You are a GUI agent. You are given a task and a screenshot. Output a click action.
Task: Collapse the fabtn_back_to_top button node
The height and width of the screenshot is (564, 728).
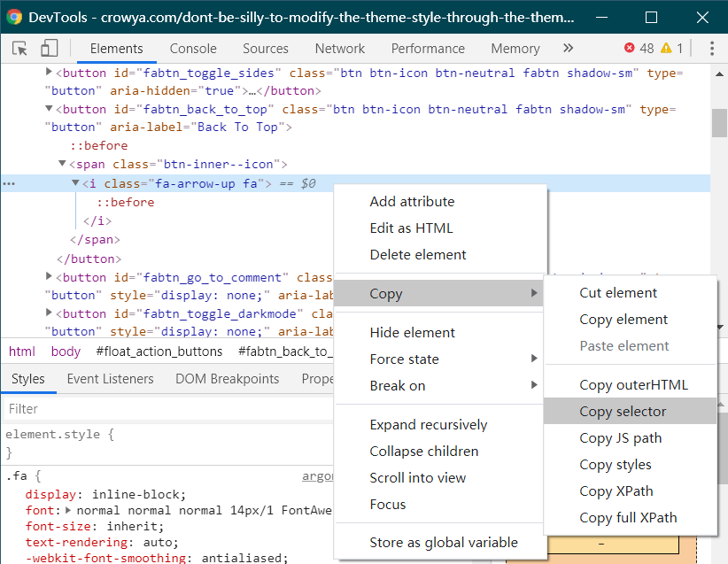pyautogui.click(x=49, y=110)
